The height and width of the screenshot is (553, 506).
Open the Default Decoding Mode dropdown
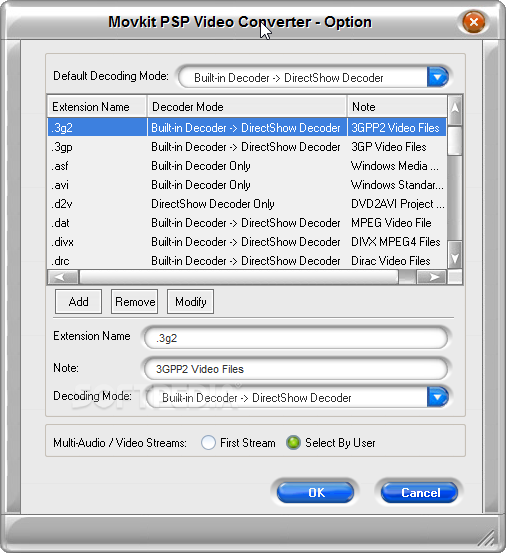point(438,77)
